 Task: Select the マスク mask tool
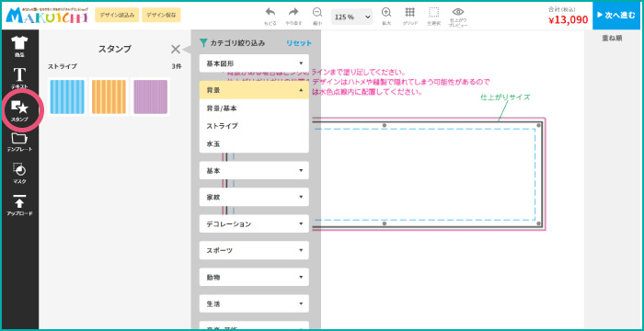pyautogui.click(x=19, y=173)
